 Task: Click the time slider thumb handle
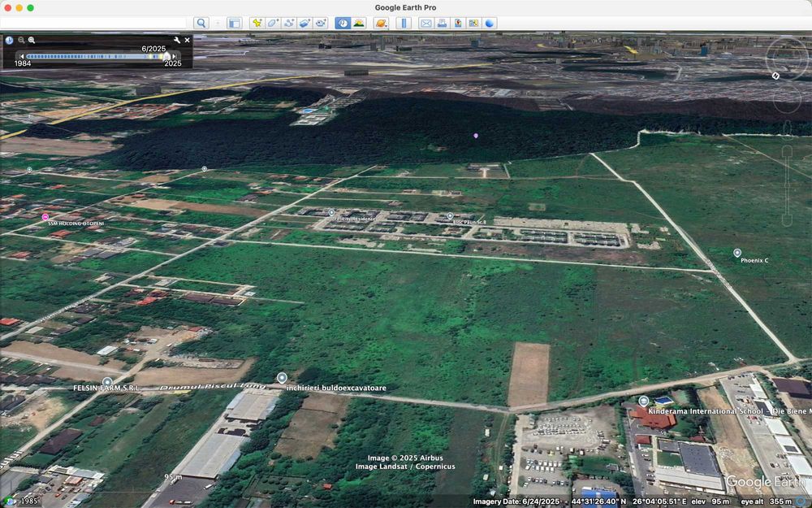click(x=166, y=56)
